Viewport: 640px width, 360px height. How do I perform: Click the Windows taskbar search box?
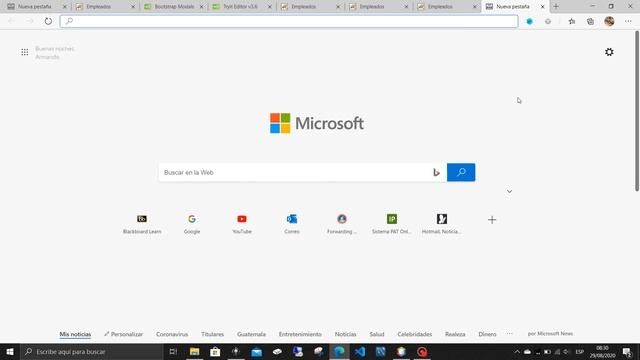point(92,351)
